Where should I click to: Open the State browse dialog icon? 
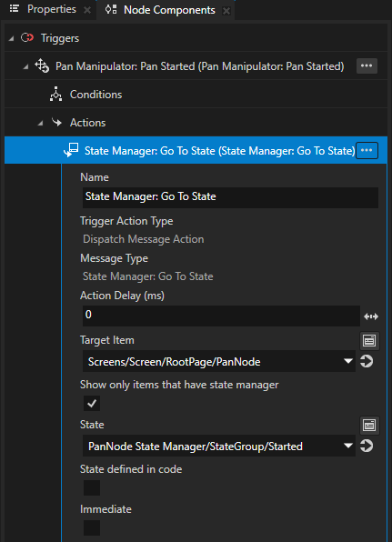tap(369, 426)
